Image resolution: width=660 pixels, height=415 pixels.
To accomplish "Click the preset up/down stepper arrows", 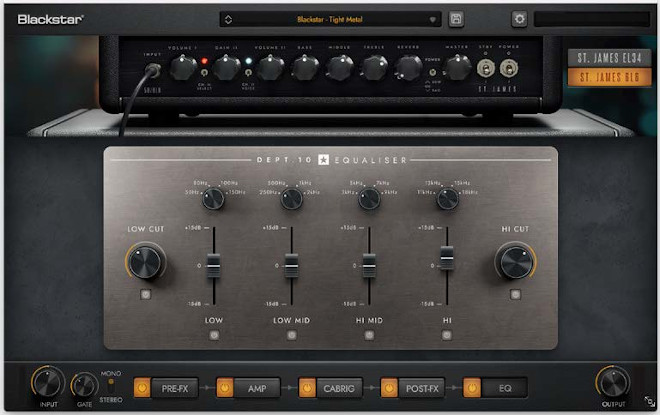I will (x=228, y=19).
